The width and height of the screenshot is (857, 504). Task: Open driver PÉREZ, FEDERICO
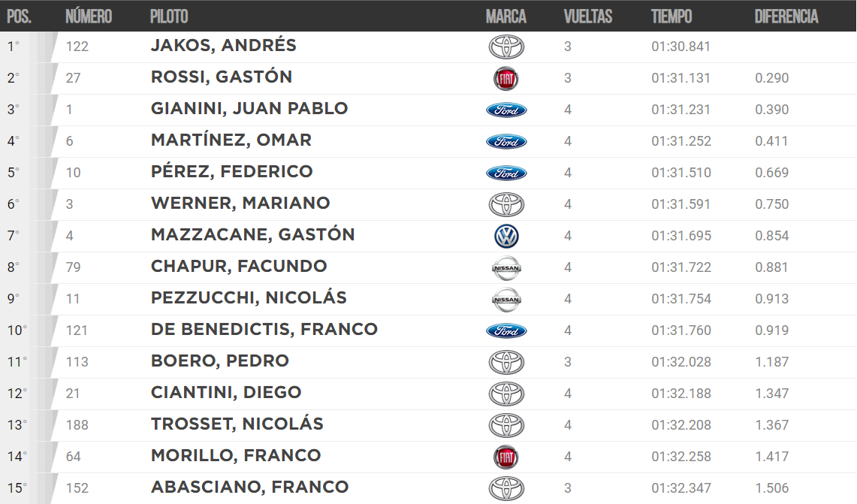click(x=232, y=172)
